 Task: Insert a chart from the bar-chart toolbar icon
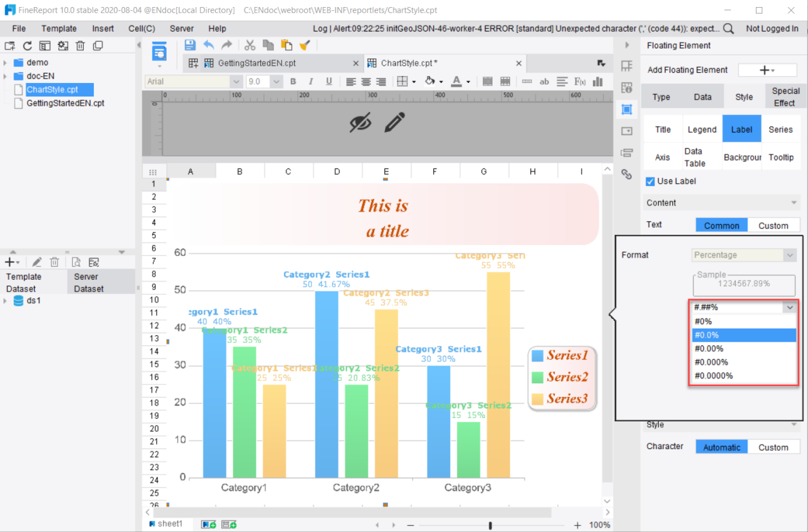coord(598,82)
